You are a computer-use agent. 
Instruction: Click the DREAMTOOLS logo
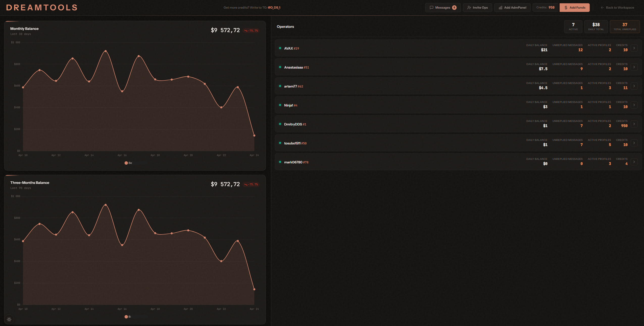tap(42, 8)
